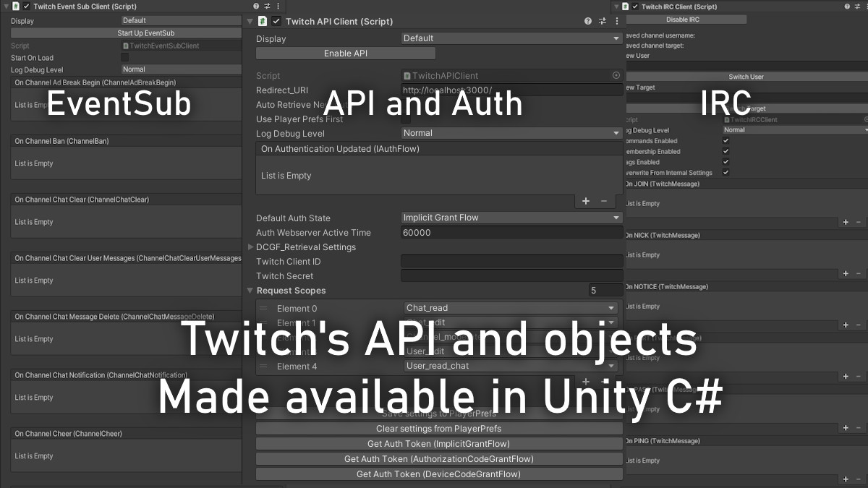The height and width of the screenshot is (488, 868).
Task: Uncheck Commands Enabled in IRC Client
Action: [726, 141]
